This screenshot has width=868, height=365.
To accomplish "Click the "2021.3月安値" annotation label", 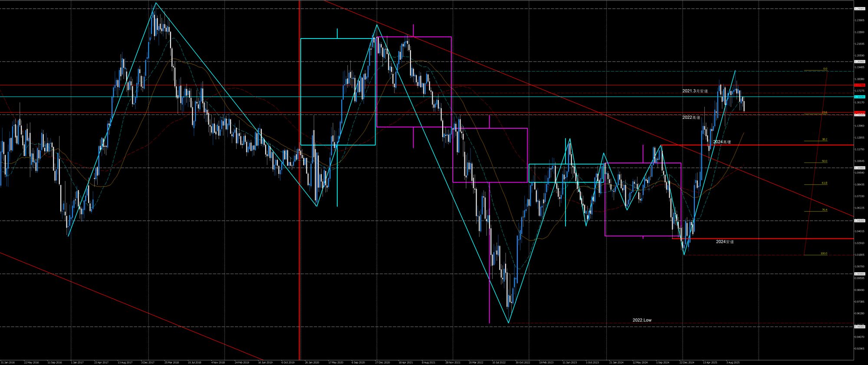I will pyautogui.click(x=695, y=91).
